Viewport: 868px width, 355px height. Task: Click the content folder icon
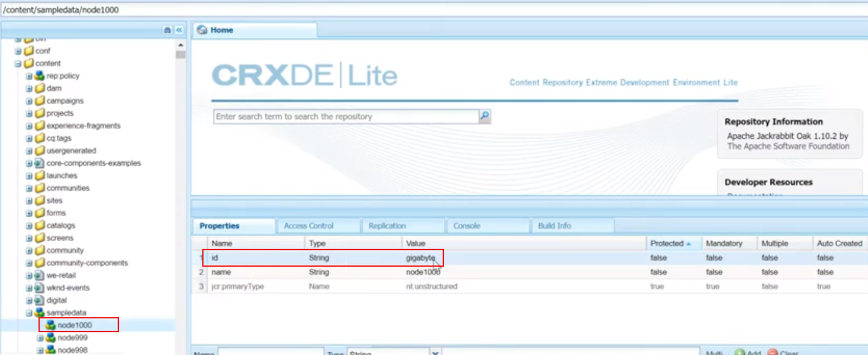click(29, 63)
